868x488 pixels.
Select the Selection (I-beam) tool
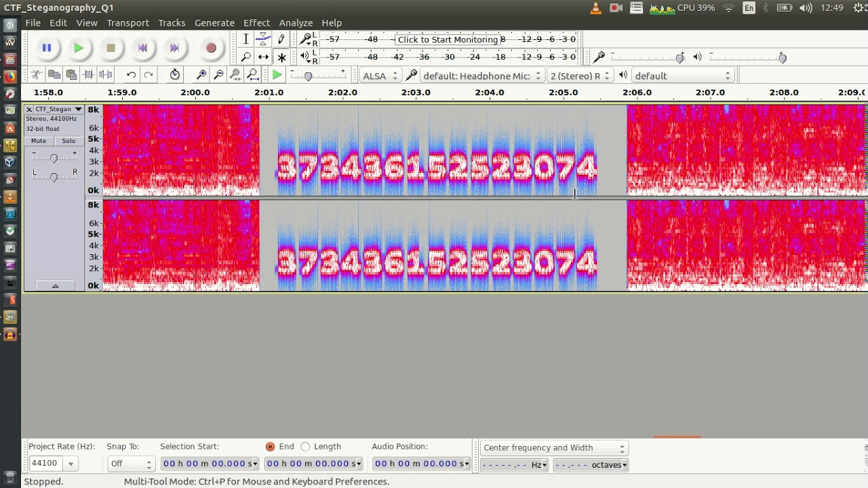coord(246,39)
